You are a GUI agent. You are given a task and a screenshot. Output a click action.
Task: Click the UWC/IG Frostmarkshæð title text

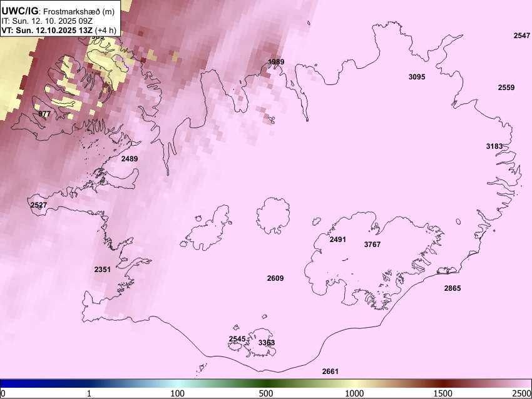click(x=58, y=11)
